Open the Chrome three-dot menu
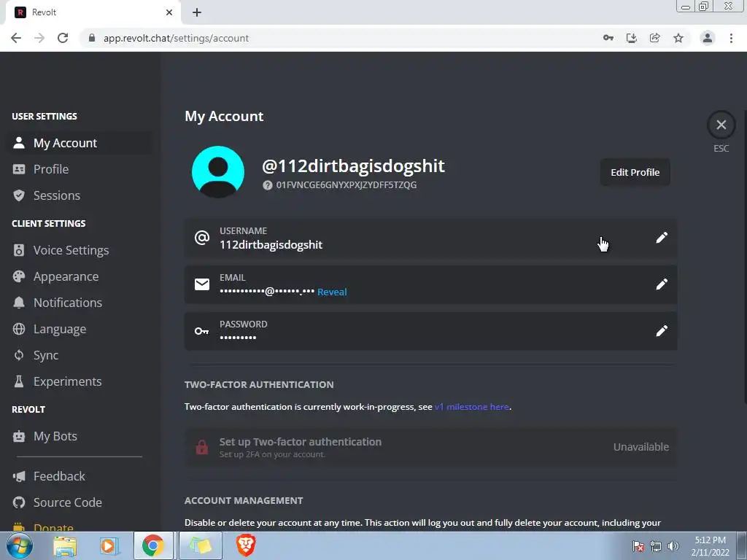This screenshot has width=747, height=560. (x=731, y=38)
